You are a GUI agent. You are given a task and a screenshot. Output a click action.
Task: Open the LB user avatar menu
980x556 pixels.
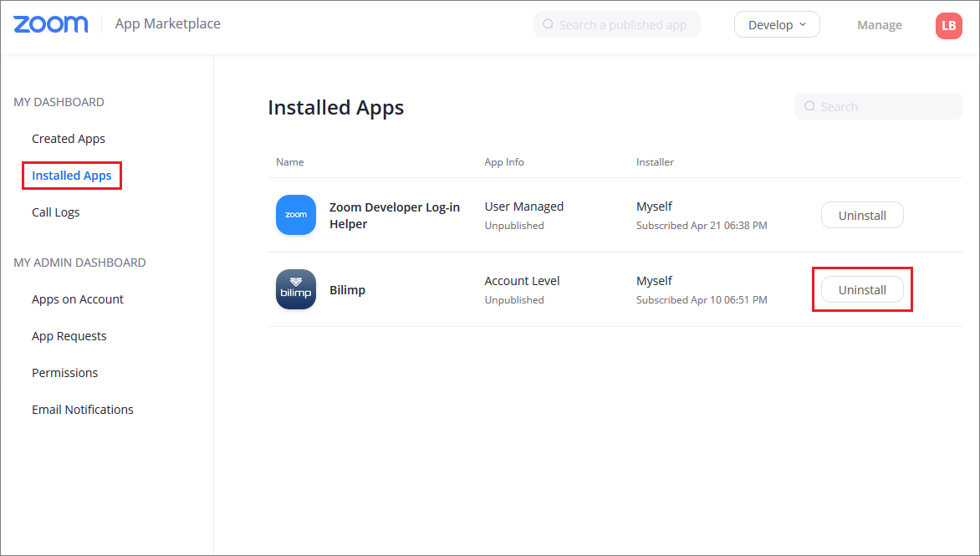coord(948,26)
